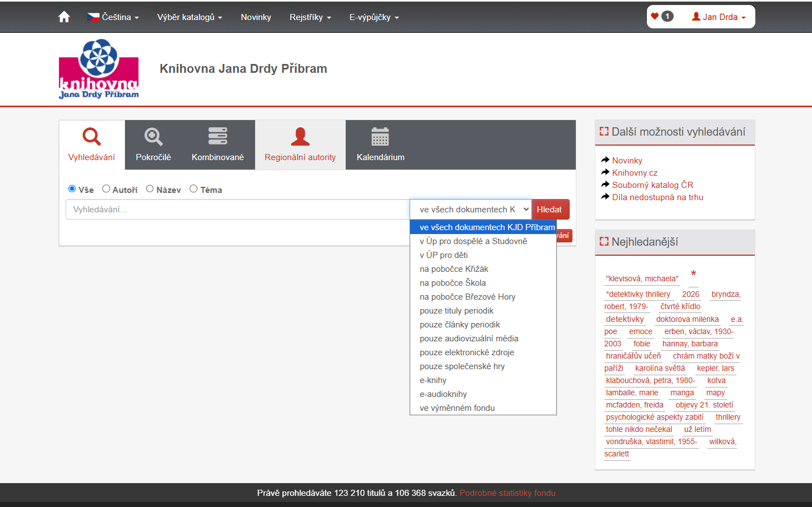812x507 pixels.
Task: Select the Autoři radio button
Action: [106, 189]
